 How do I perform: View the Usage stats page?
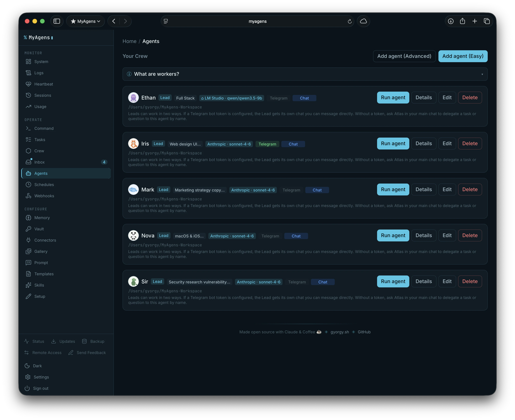pyautogui.click(x=66, y=106)
